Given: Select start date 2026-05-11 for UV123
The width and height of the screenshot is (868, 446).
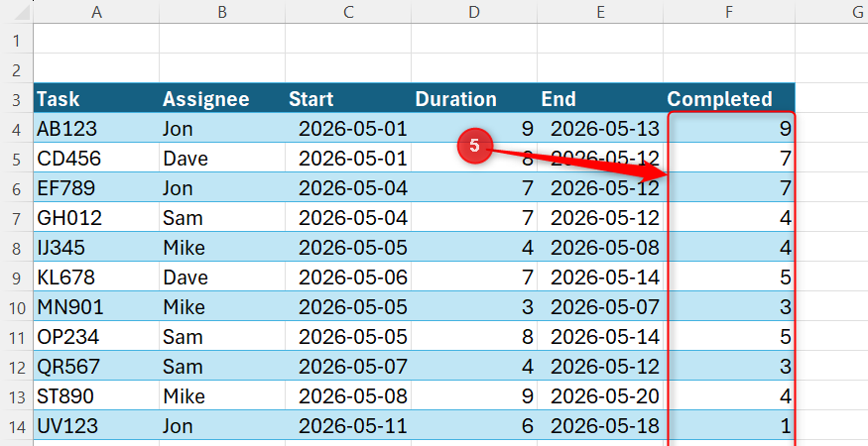Looking at the screenshot, I should [x=348, y=426].
